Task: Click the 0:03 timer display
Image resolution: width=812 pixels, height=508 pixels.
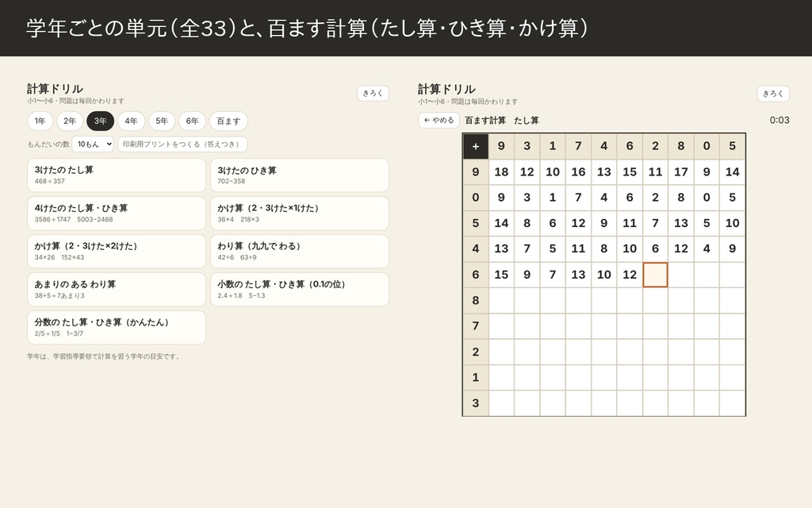Action: point(779,121)
